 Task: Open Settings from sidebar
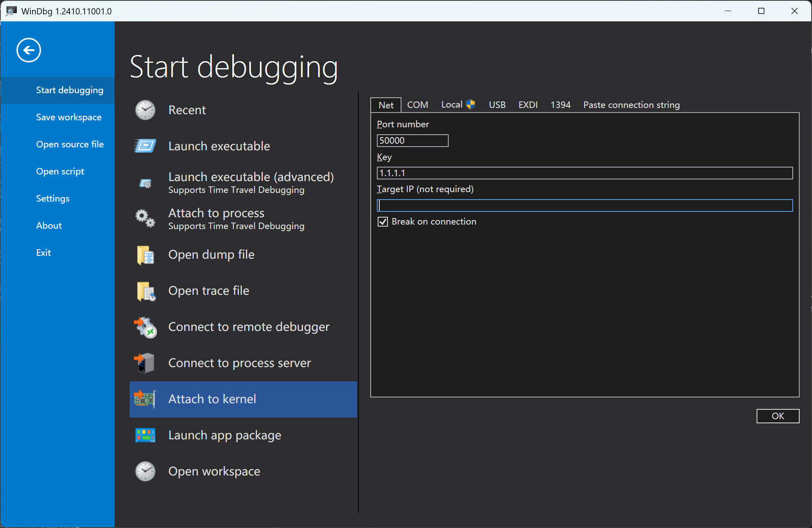click(x=57, y=199)
